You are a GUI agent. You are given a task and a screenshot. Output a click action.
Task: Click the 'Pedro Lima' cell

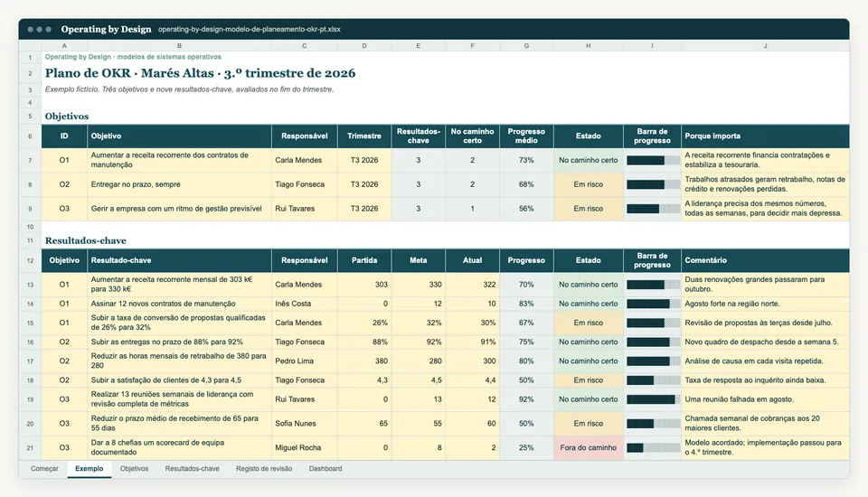305,361
